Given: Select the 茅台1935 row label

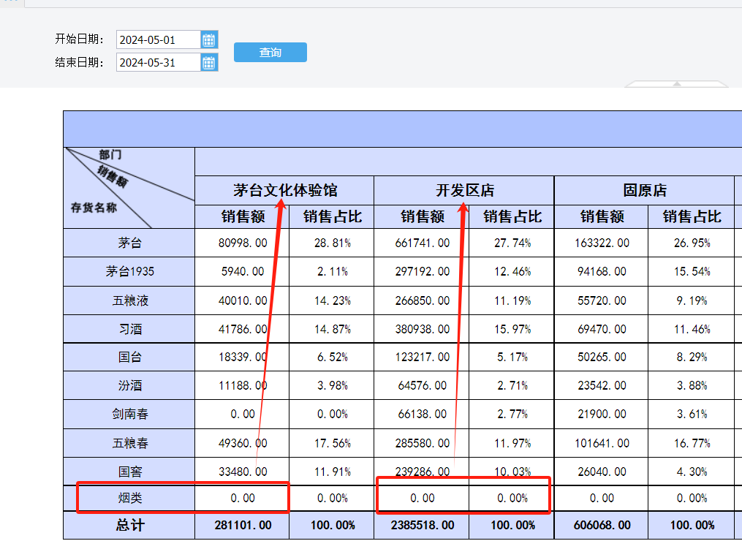Looking at the screenshot, I should coord(129,271).
